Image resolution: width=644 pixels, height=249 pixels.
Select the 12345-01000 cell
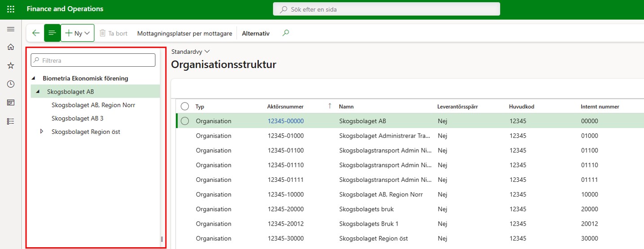pos(286,136)
